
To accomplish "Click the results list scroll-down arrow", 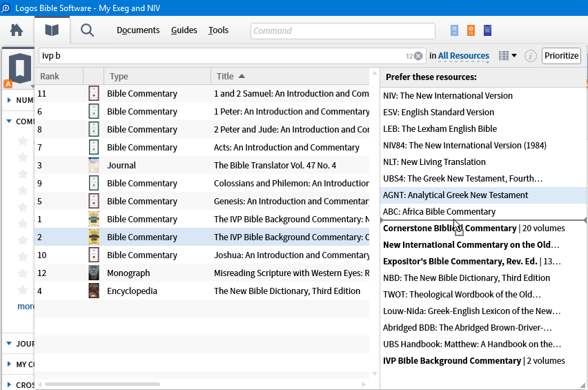I will 375,373.
